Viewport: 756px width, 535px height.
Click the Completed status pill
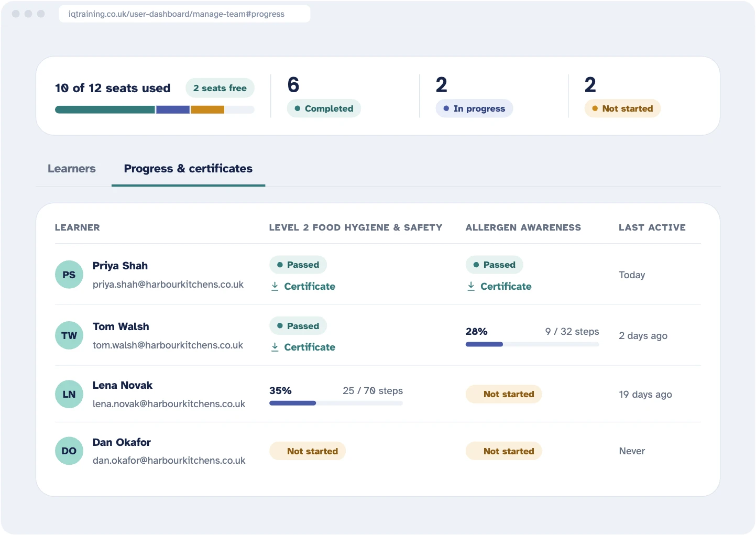(x=324, y=108)
